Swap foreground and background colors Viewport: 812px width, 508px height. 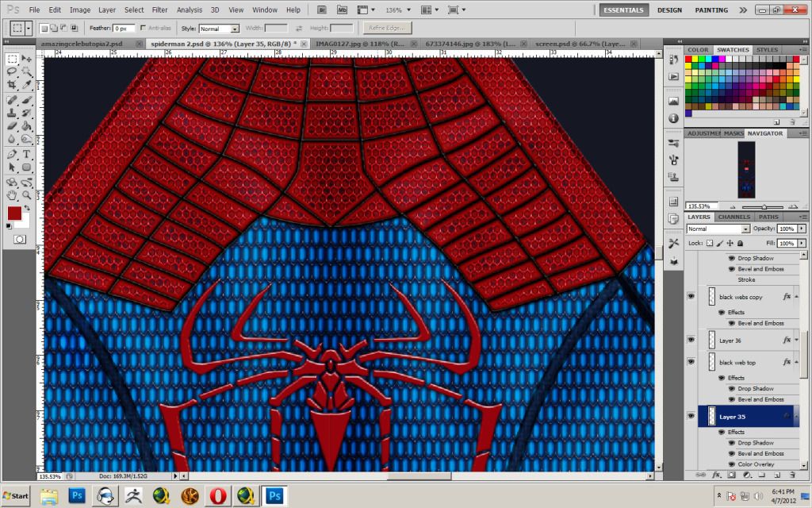pos(27,209)
